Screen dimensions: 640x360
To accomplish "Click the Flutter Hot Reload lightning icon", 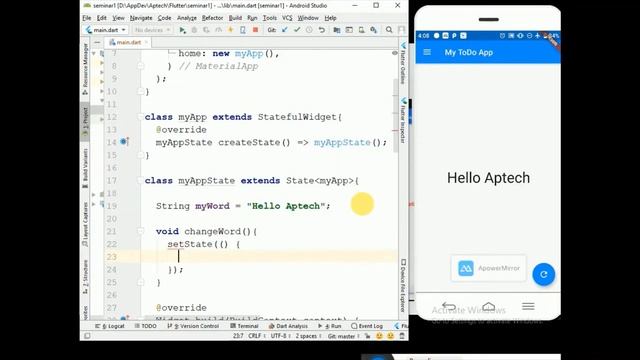I will 231,30.
